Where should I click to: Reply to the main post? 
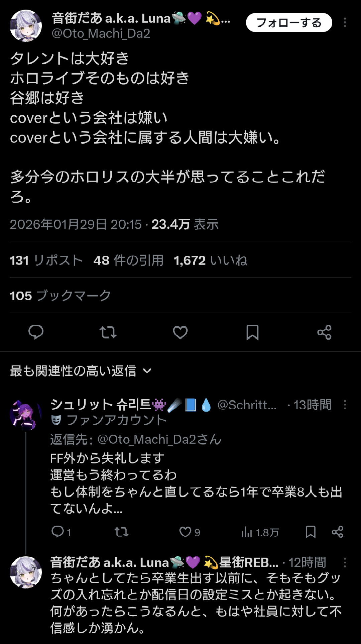[x=36, y=332]
